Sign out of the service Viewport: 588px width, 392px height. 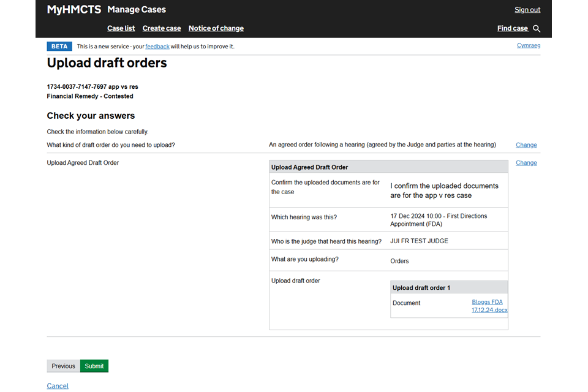pos(527,10)
